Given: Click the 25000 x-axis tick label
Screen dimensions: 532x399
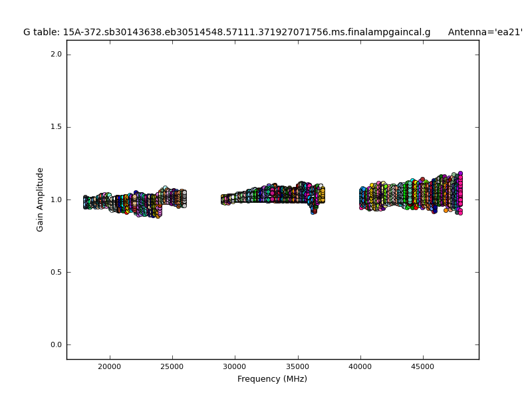Looking at the screenshot, I should point(172,366).
